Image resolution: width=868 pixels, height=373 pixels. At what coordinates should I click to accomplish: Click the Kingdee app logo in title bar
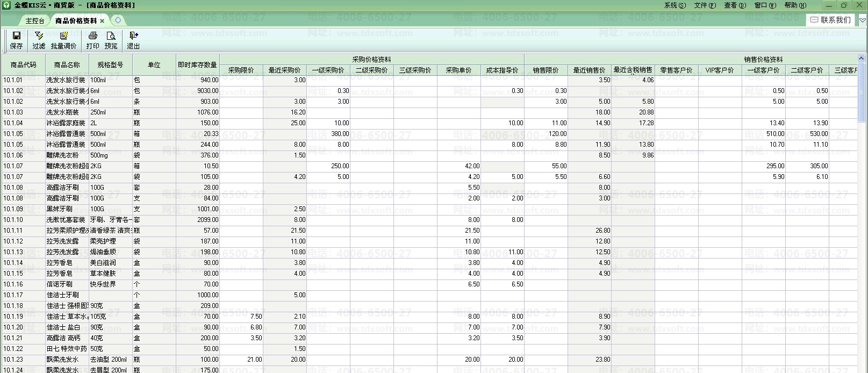pos(6,5)
